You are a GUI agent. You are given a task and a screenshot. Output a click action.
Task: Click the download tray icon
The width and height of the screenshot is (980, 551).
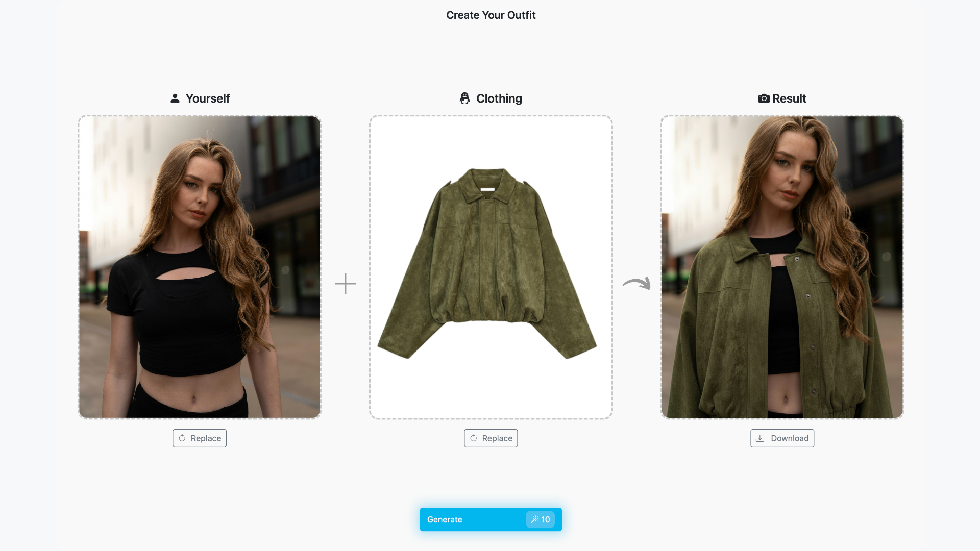(x=760, y=438)
